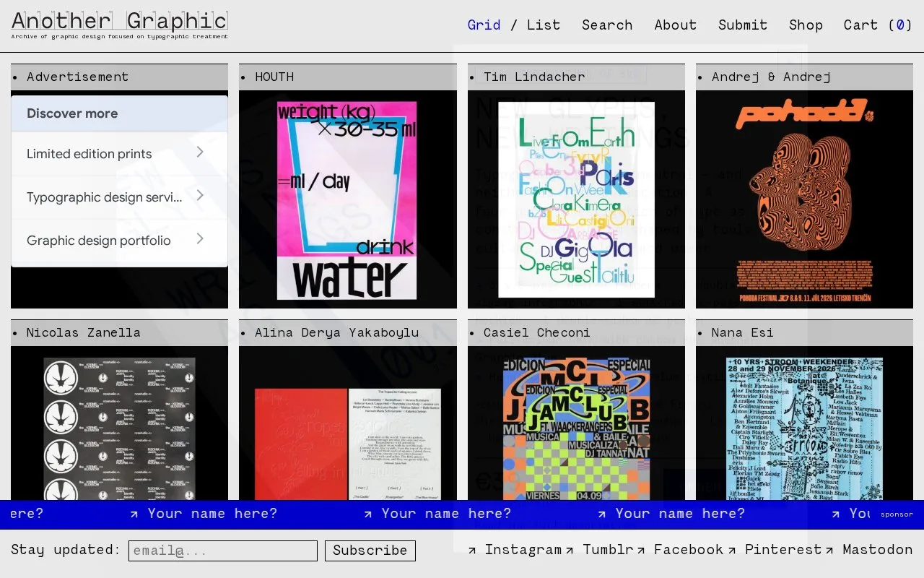This screenshot has width=924, height=578.
Task: Expand Limited edition prints chevron
Action: [x=200, y=152]
